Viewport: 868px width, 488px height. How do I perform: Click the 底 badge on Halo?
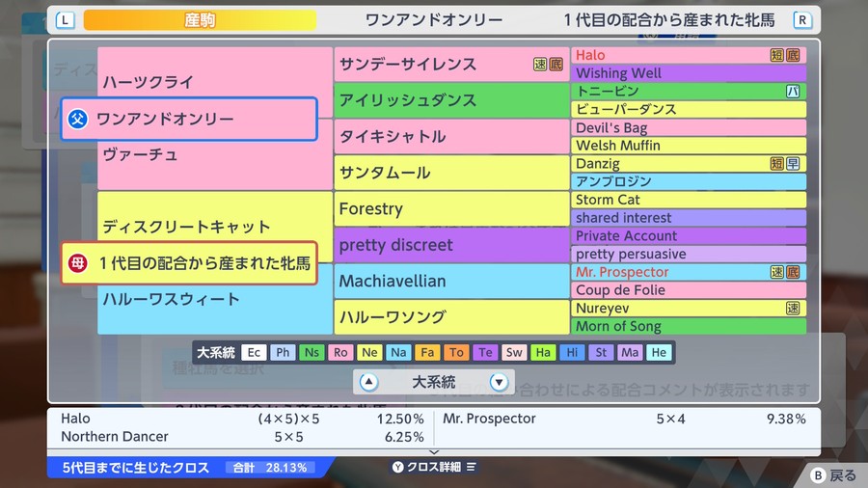(793, 55)
